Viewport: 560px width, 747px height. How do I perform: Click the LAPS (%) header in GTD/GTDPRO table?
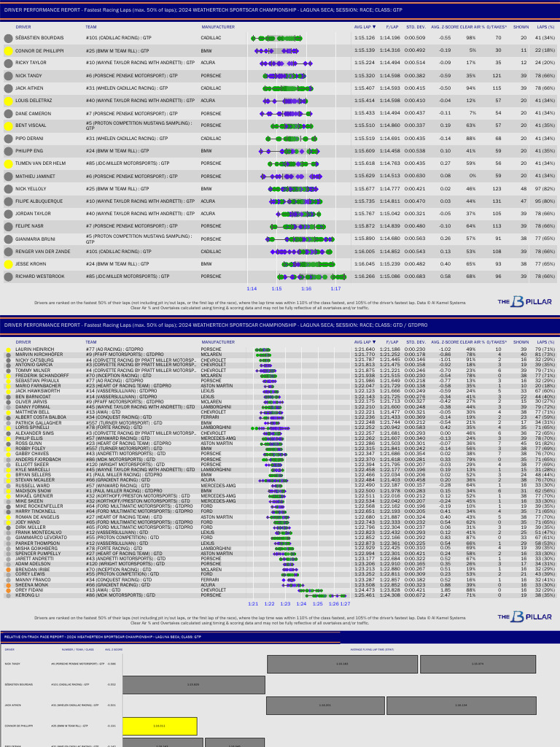(545, 342)
